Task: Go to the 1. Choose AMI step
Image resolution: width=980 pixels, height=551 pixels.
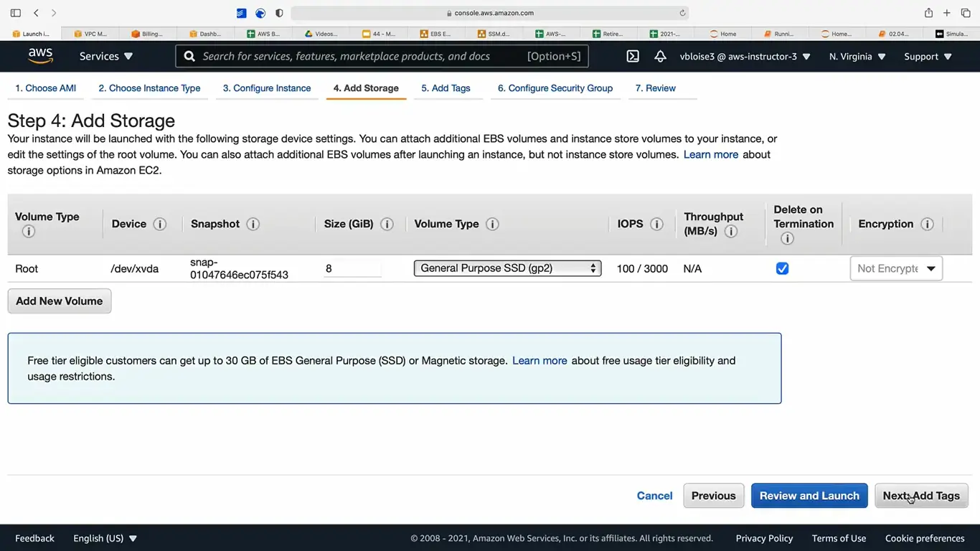Action: pyautogui.click(x=46, y=88)
